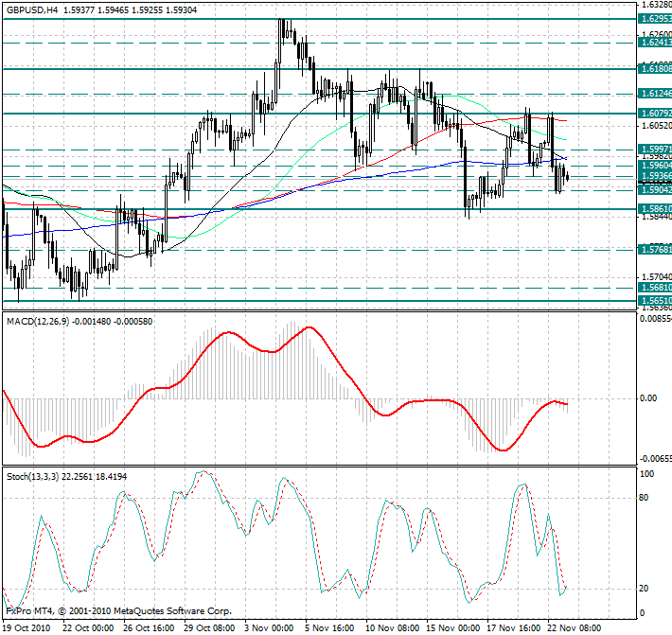Click the 29 Oct 08:00 time label

click(209, 628)
